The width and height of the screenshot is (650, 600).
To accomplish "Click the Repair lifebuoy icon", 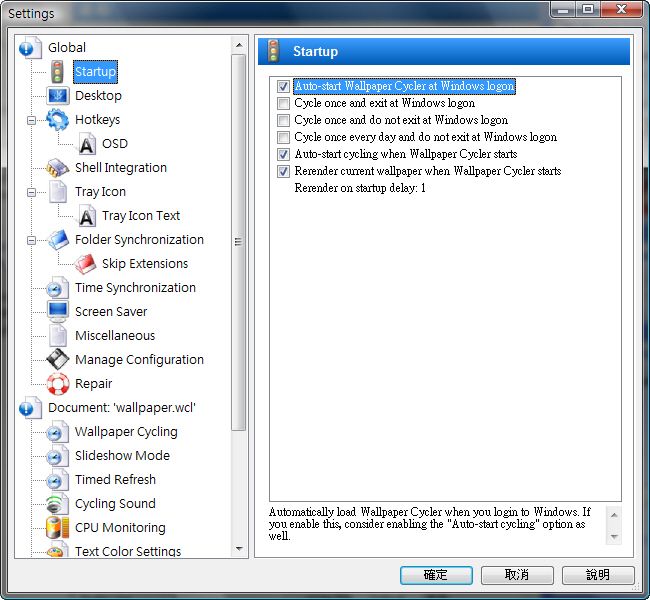I will [58, 384].
